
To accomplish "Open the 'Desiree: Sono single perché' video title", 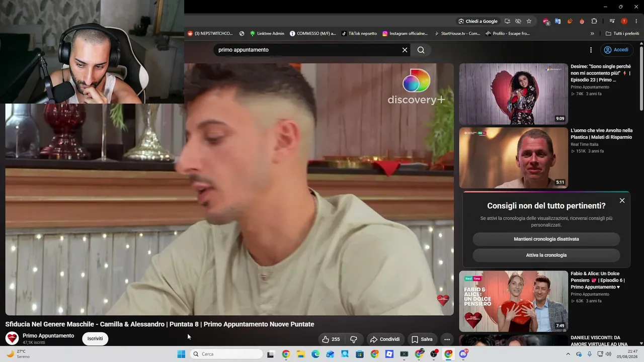I will pyautogui.click(x=601, y=73).
